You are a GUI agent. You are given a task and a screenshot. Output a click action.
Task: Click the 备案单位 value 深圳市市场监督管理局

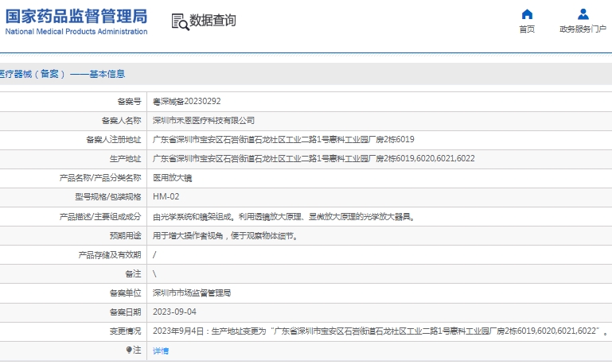tap(192, 292)
